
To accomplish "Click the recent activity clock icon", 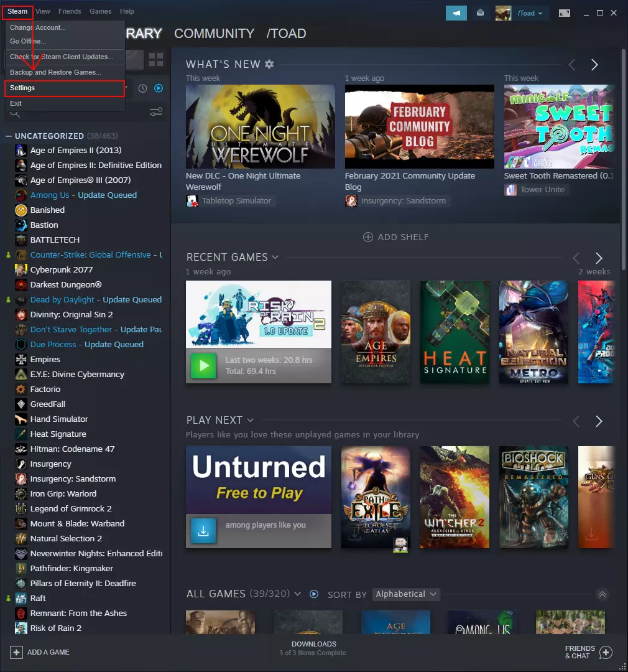I will (142, 88).
